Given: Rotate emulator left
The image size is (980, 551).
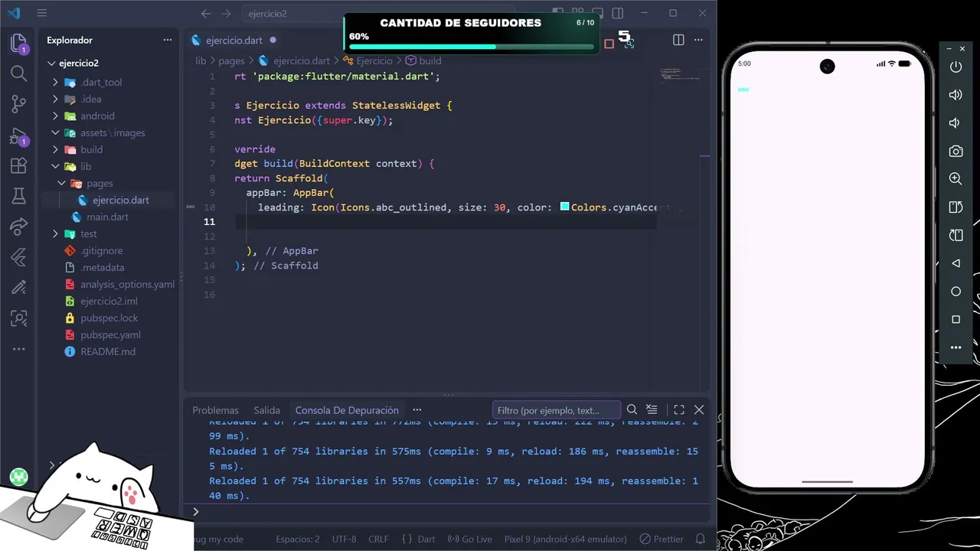Looking at the screenshot, I should click(x=955, y=207).
